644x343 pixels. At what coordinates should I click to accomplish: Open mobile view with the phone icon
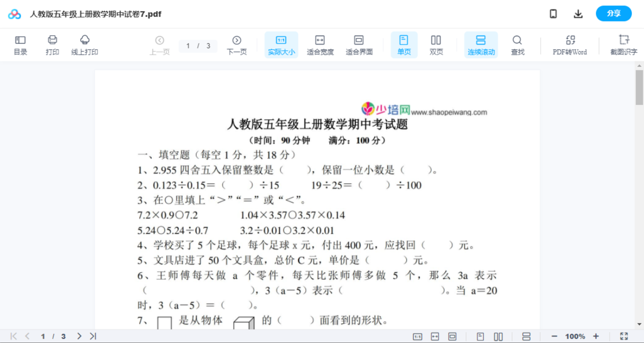tap(553, 13)
